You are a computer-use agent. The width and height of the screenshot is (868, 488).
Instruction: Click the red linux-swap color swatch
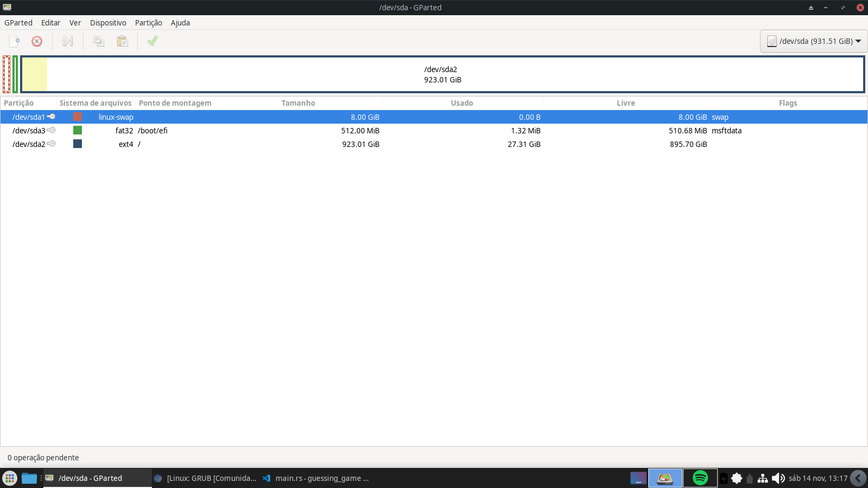point(78,117)
